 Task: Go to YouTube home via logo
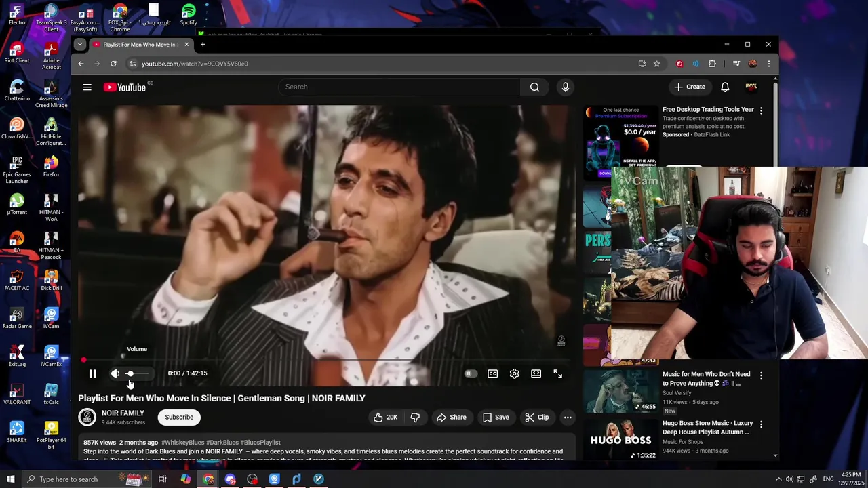(x=125, y=87)
